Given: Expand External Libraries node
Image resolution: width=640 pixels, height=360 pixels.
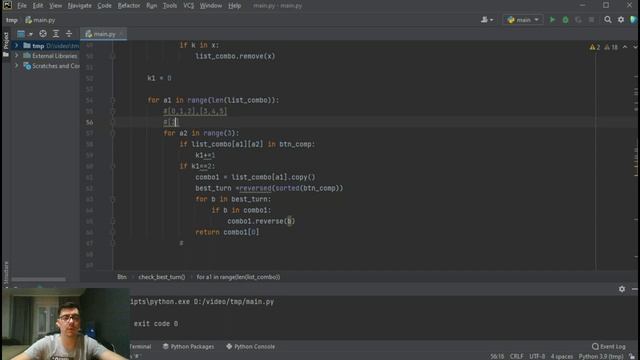Looking at the screenshot, I should click(16, 56).
